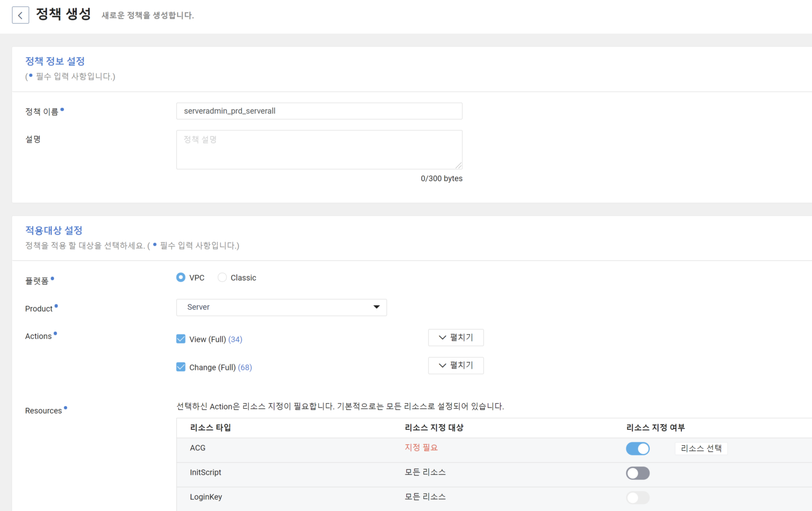Screen dimensions: 812x511
Task: Click the back arrow beside 정책 생성 title
Action: tap(20, 15)
